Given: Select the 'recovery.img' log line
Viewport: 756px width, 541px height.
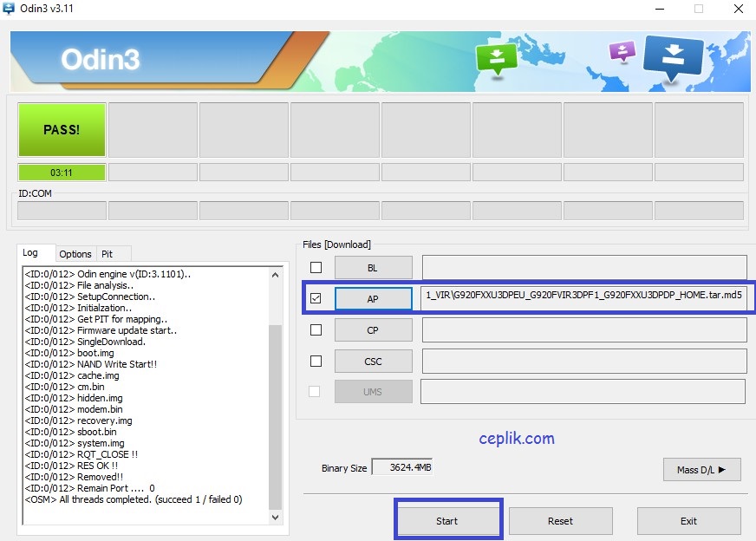Looking at the screenshot, I should coord(79,420).
